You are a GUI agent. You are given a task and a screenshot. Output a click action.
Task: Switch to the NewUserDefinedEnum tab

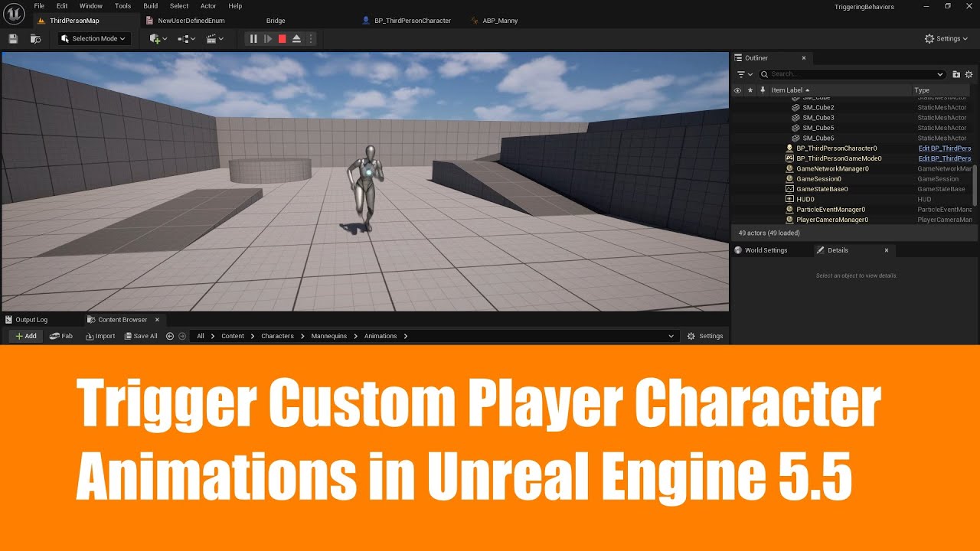tap(191, 21)
